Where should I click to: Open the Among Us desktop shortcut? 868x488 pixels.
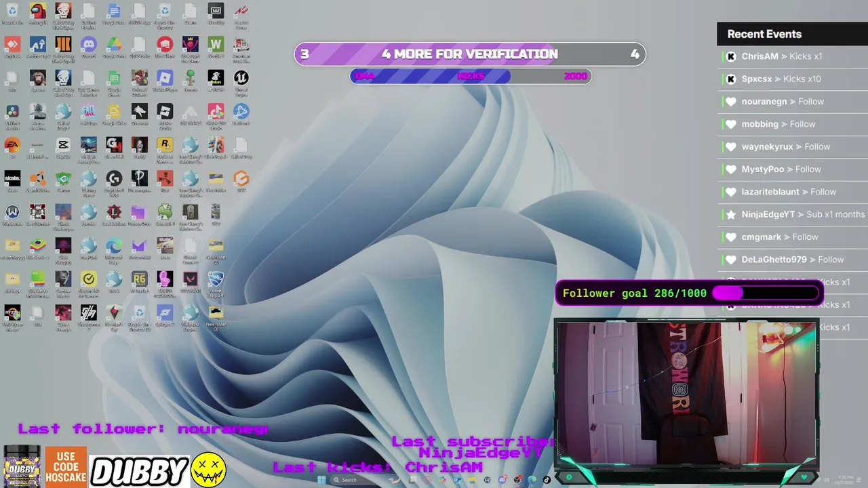point(38,15)
